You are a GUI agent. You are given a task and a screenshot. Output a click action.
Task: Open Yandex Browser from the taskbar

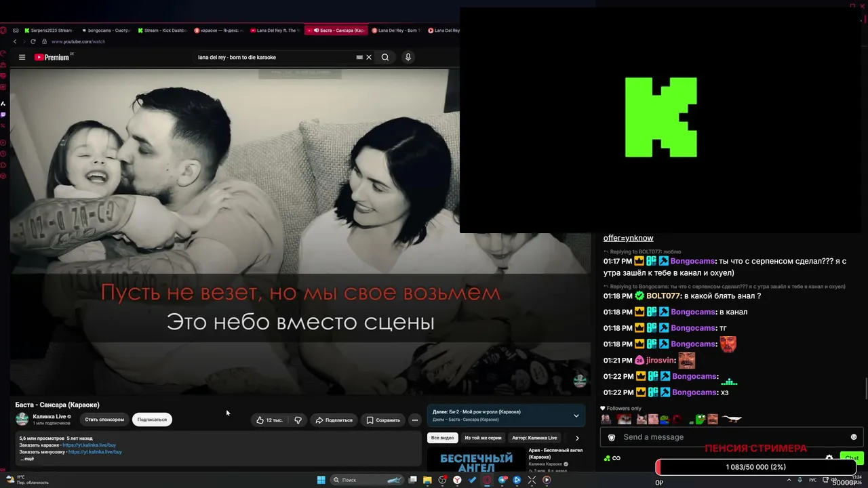point(457,480)
